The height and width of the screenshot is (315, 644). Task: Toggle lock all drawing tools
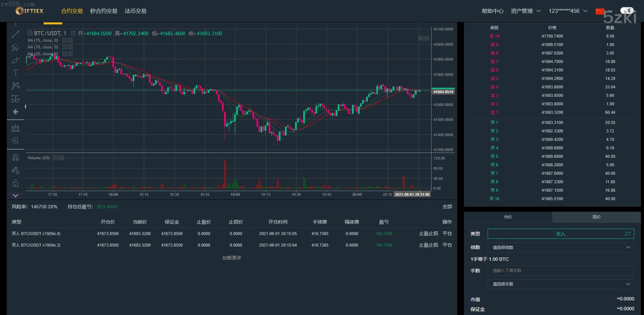pos(16,183)
